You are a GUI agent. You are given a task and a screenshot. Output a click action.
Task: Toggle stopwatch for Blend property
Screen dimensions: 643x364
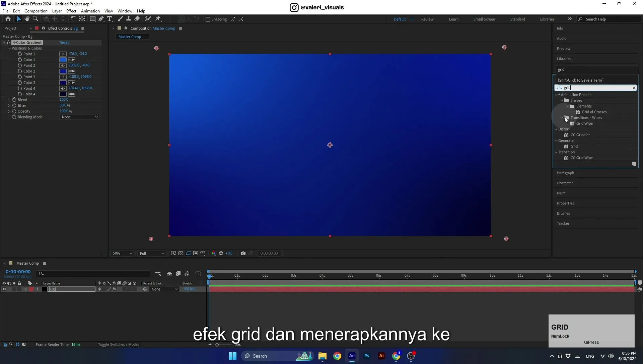pos(14,100)
